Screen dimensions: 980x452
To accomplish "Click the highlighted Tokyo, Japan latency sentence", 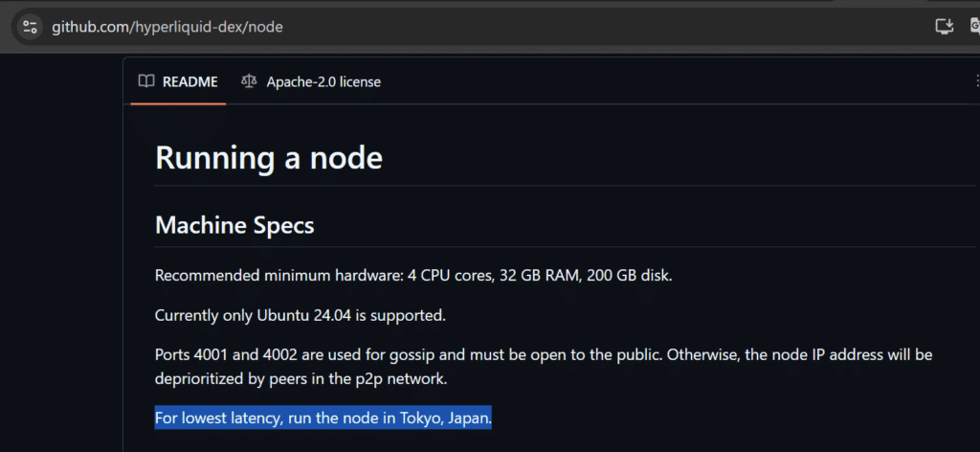I will pyautogui.click(x=323, y=418).
